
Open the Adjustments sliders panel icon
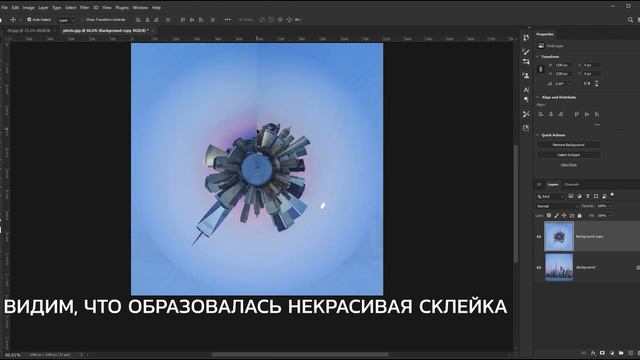pyautogui.click(x=526, y=62)
